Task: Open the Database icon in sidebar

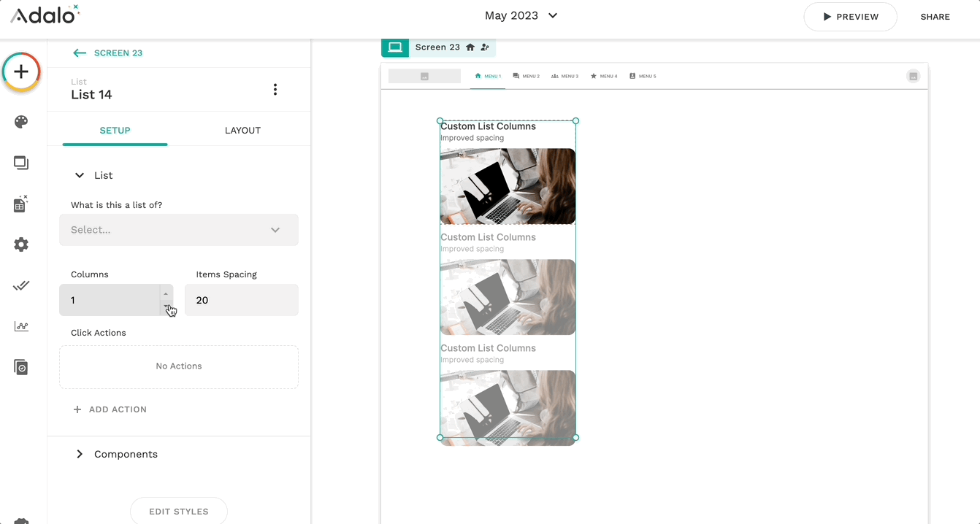Action: [21, 204]
